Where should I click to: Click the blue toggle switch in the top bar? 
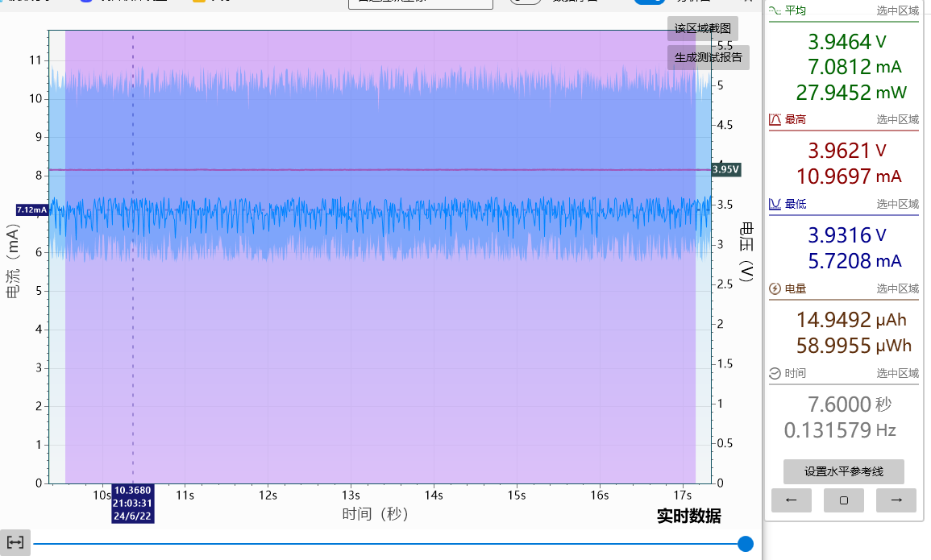click(x=649, y=2)
